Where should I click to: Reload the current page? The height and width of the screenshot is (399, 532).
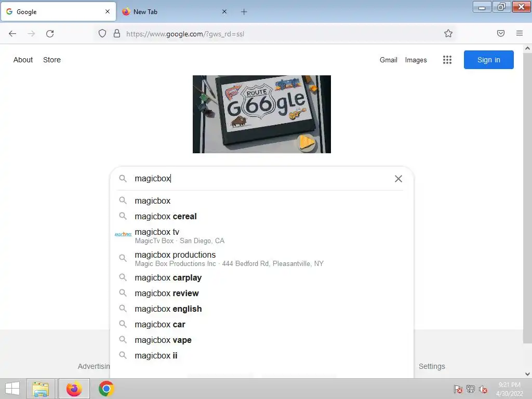pos(50,34)
